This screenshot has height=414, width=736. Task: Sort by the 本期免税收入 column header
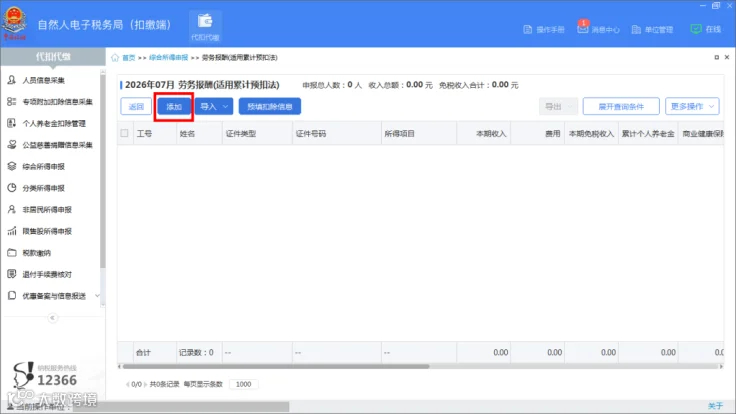[591, 134]
